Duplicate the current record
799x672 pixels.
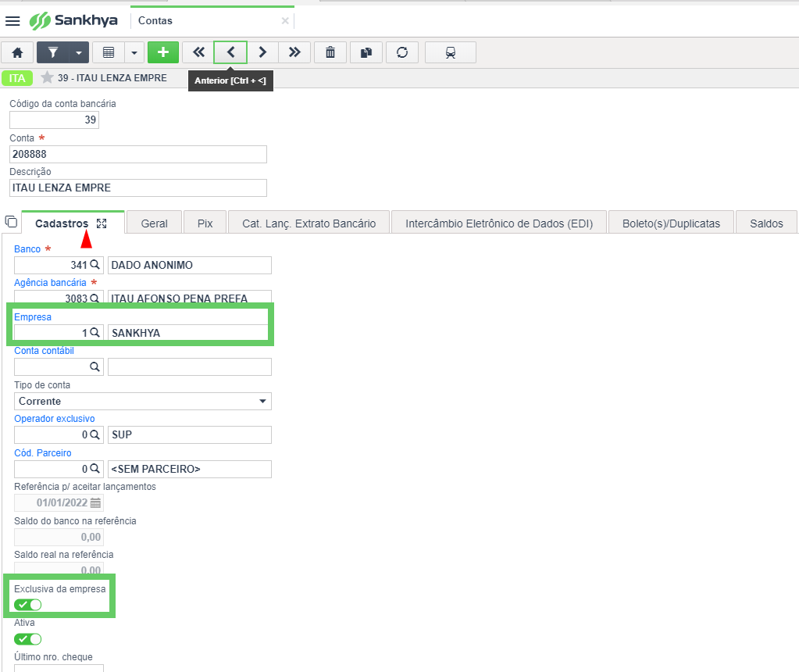tap(366, 52)
